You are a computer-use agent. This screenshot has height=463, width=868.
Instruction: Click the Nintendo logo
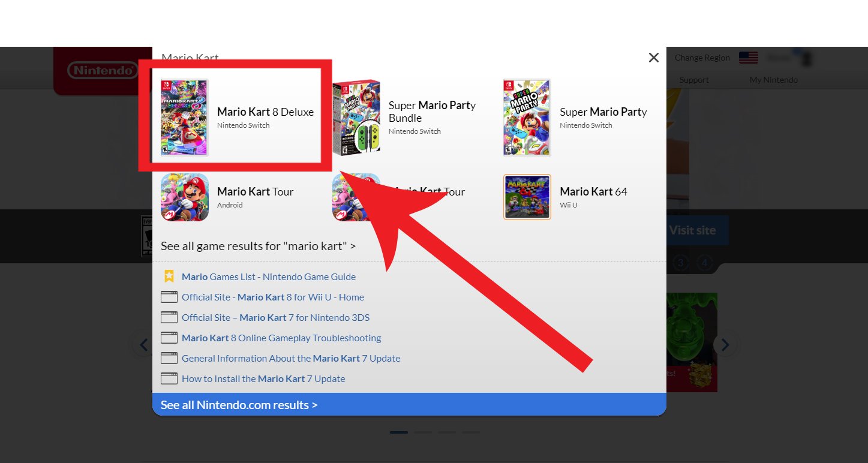coord(103,71)
